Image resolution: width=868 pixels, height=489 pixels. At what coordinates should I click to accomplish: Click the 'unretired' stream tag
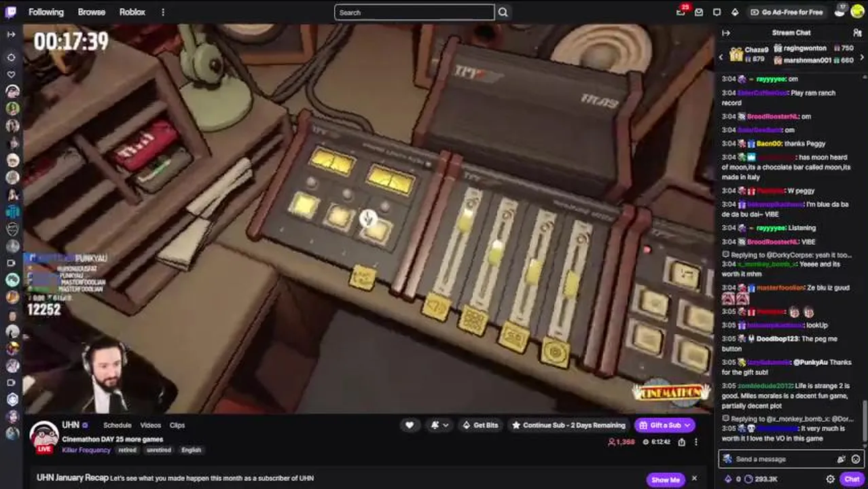(x=159, y=450)
